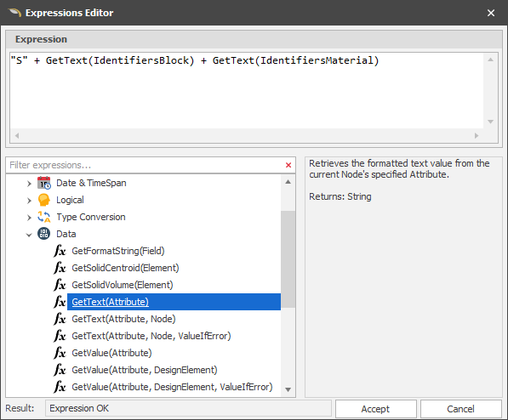508x420 pixels.
Task: Select GetText(Attribute, Node, ValueIfError) function
Action: [151, 336]
